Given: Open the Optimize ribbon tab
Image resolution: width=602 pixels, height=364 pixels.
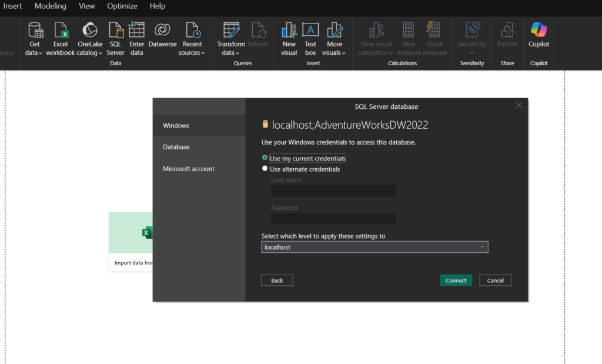Looking at the screenshot, I should [x=122, y=6].
